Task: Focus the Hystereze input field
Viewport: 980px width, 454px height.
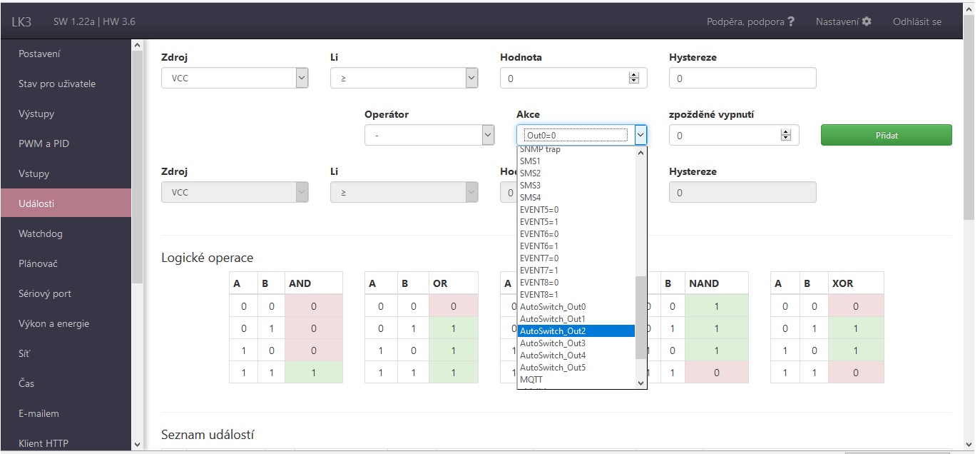Action: [x=742, y=79]
